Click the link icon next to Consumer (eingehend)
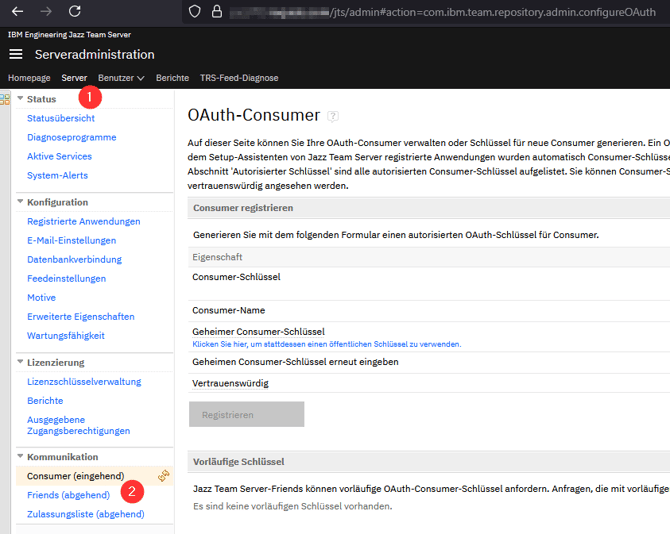The width and height of the screenshot is (670, 534). click(163, 476)
